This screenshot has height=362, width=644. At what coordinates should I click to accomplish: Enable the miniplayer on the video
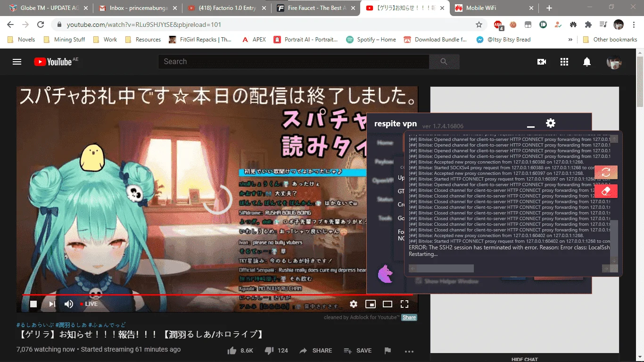coord(371,304)
